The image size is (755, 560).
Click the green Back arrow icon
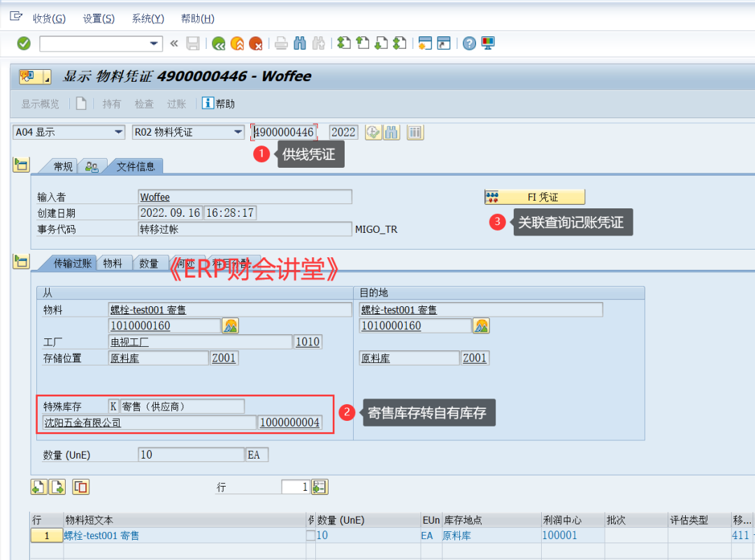[x=219, y=43]
